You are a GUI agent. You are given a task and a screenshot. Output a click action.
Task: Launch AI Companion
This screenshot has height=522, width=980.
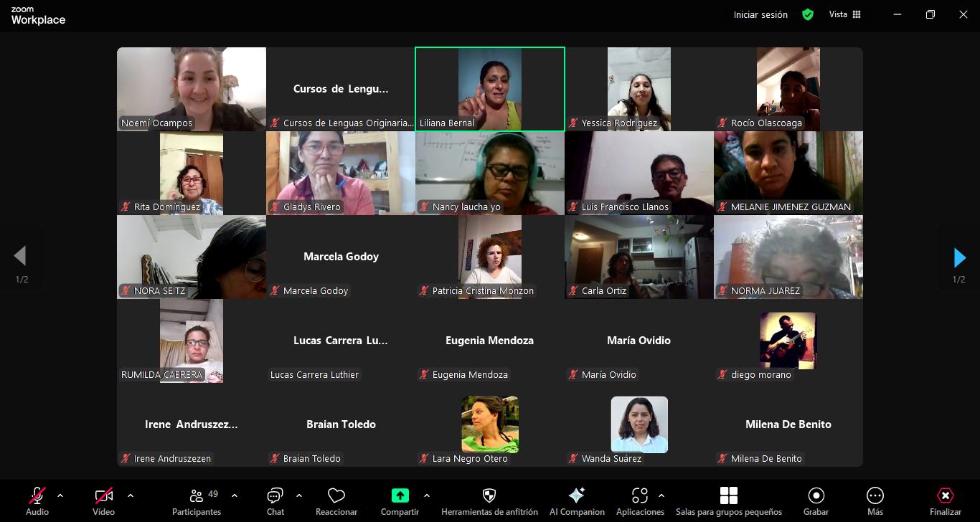[x=576, y=496]
